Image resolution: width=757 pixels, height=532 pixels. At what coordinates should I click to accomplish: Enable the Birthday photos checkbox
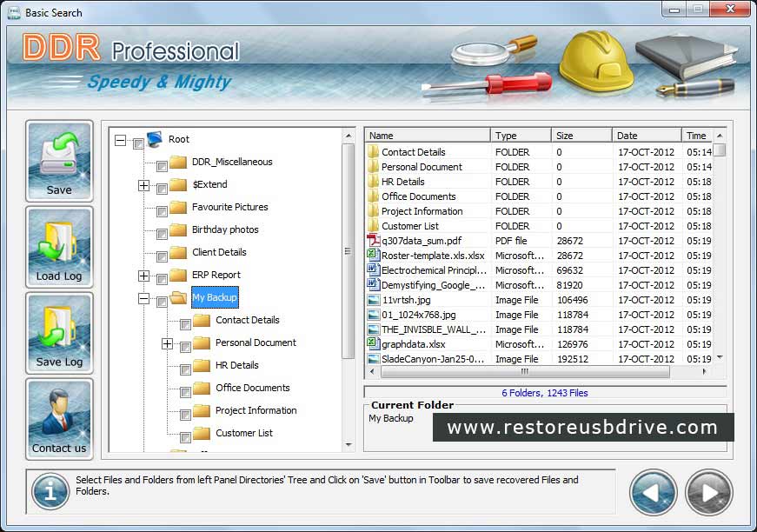(x=163, y=234)
